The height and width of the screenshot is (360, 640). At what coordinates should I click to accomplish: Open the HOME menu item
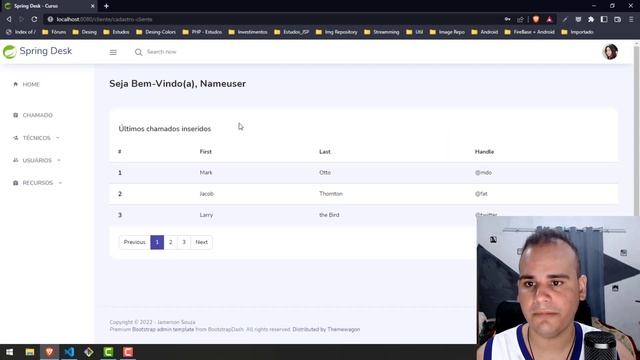pos(31,84)
